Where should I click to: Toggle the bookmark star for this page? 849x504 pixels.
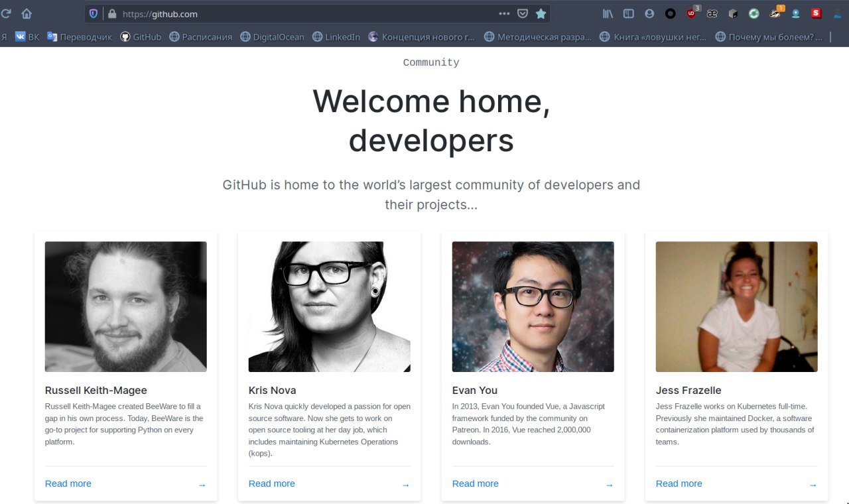tap(541, 13)
